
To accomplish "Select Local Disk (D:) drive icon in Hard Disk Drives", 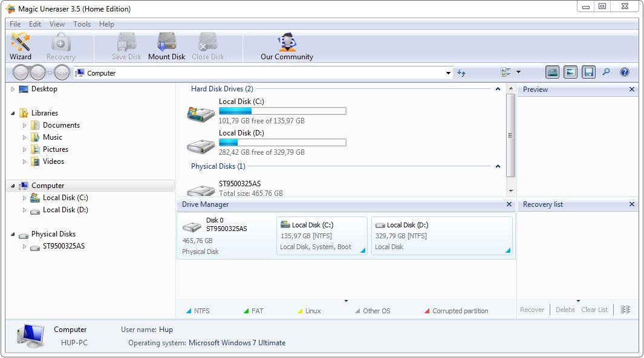I will coord(201,146).
